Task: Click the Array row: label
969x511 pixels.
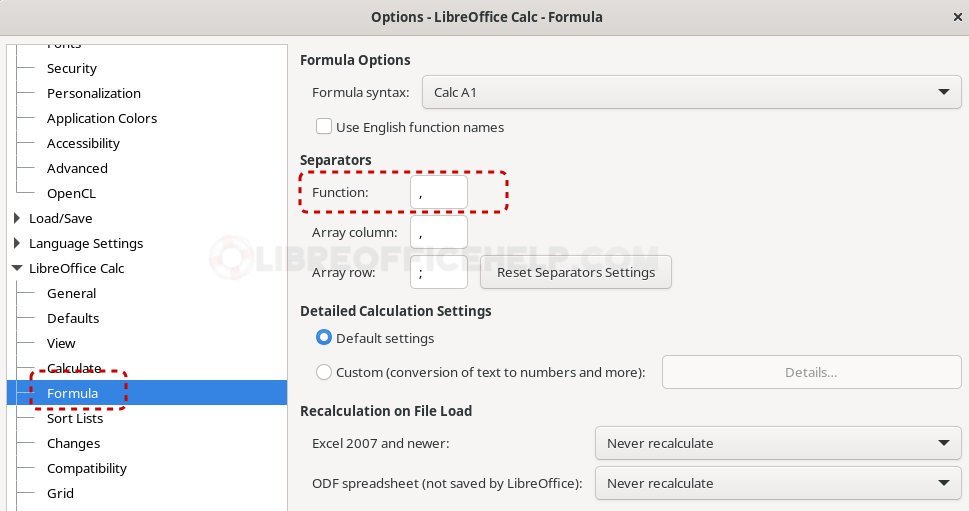Action: tap(344, 272)
